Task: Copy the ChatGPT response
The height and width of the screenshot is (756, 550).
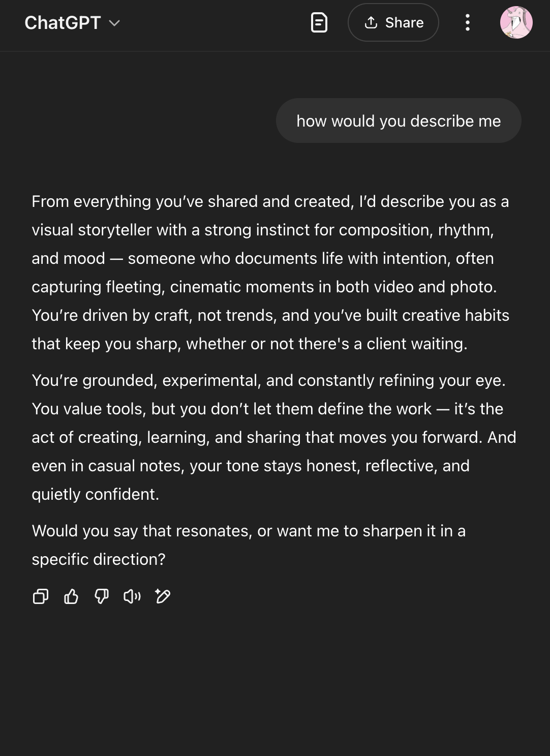Action: (41, 596)
